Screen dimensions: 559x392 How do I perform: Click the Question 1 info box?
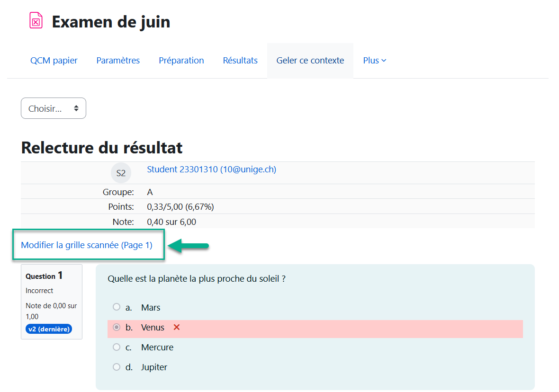click(x=52, y=301)
